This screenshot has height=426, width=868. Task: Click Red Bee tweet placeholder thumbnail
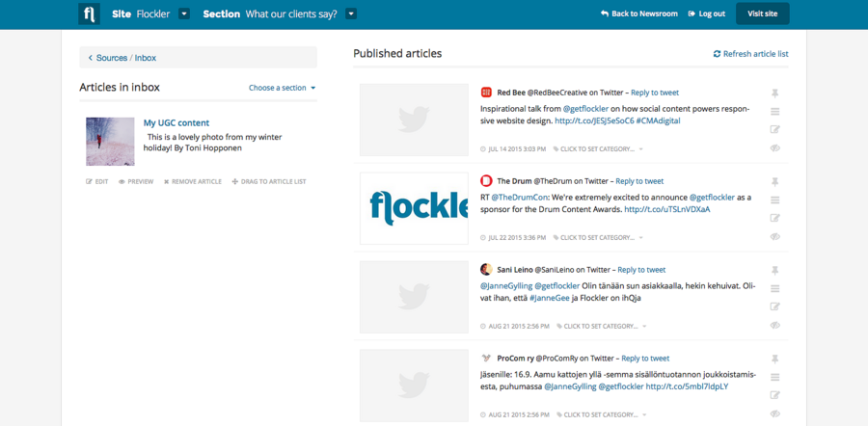(414, 120)
